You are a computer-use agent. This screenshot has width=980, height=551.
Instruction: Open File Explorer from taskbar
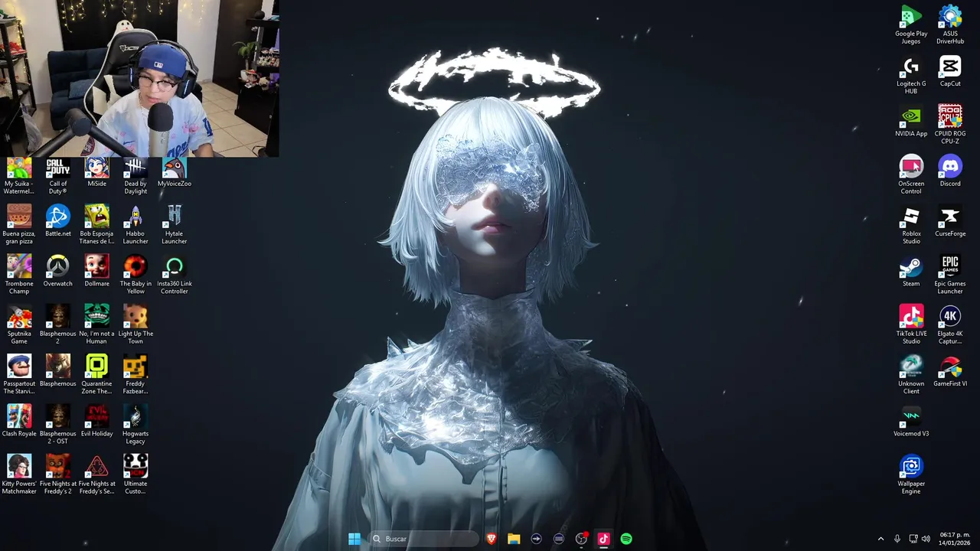514,539
